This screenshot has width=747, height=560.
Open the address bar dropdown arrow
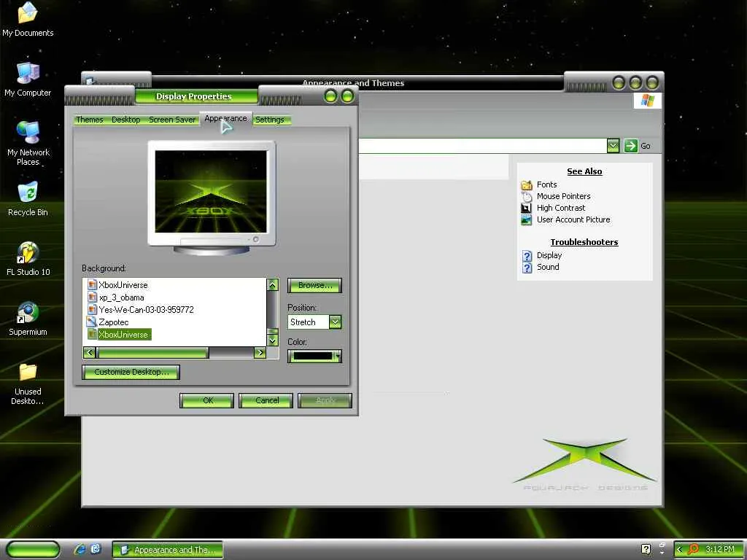point(613,146)
